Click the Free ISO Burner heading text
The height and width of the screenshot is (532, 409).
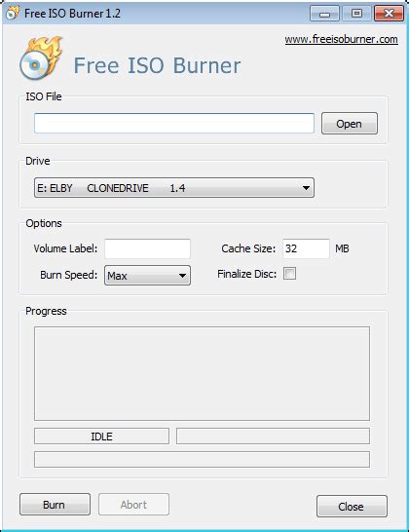[157, 65]
